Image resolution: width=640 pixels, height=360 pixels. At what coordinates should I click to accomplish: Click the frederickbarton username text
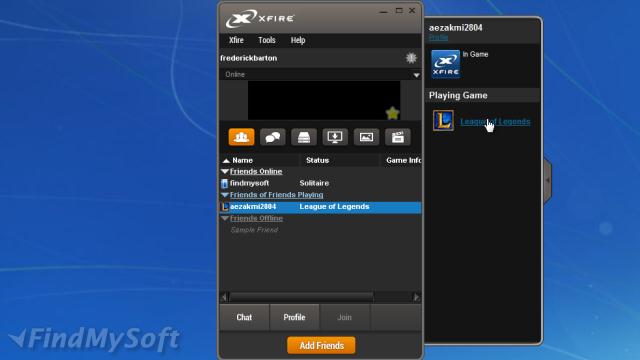pyautogui.click(x=249, y=58)
